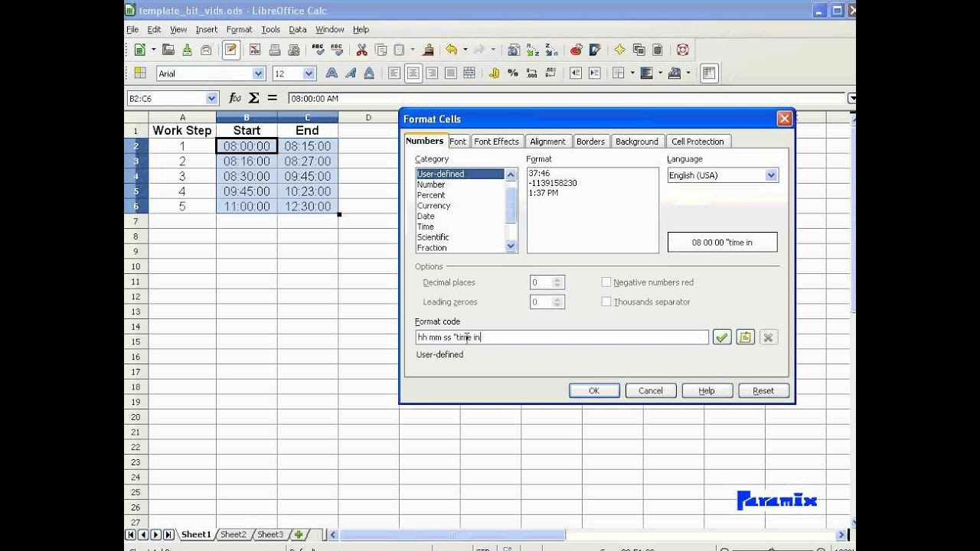Click the Paste clipboard icon
980x551 pixels.
point(399,50)
